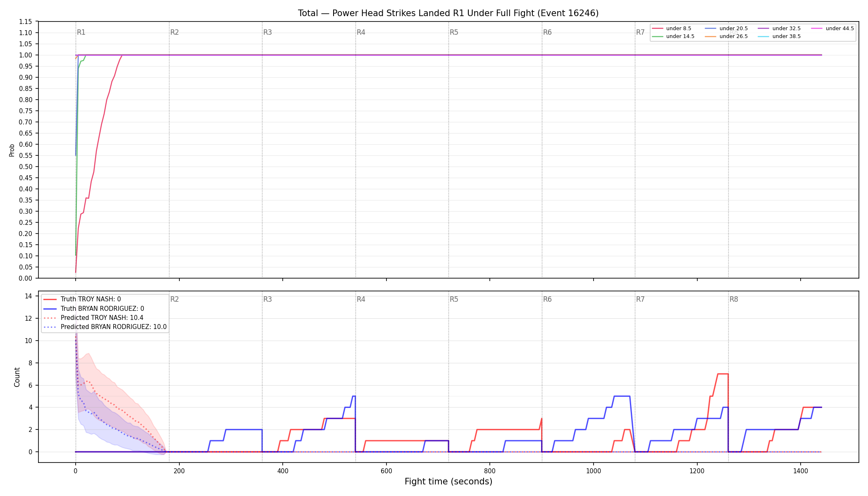Image resolution: width=868 pixels, height=496 pixels.
Task: Click the 1200 tick on the x-axis
Action: point(697,471)
